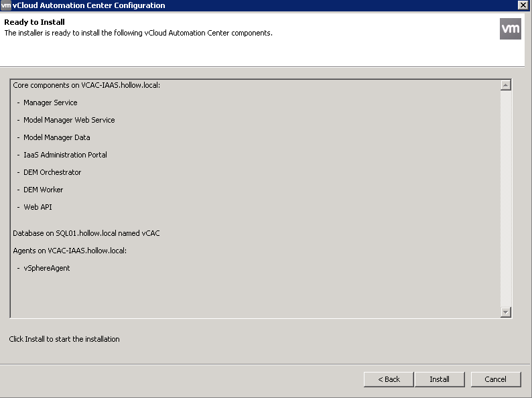The image size is (532, 398).
Task: Click the Ready to Install heading
Action: 34,22
